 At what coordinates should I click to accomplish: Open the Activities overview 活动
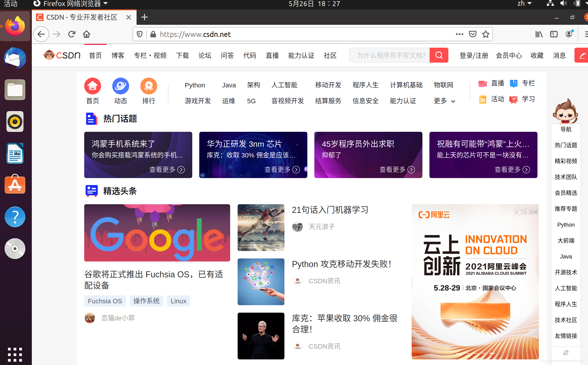10,4
